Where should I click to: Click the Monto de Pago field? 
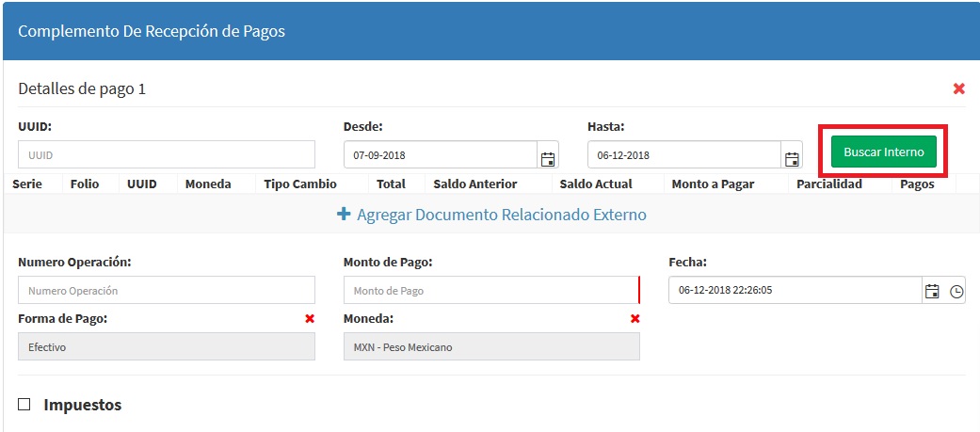point(490,291)
